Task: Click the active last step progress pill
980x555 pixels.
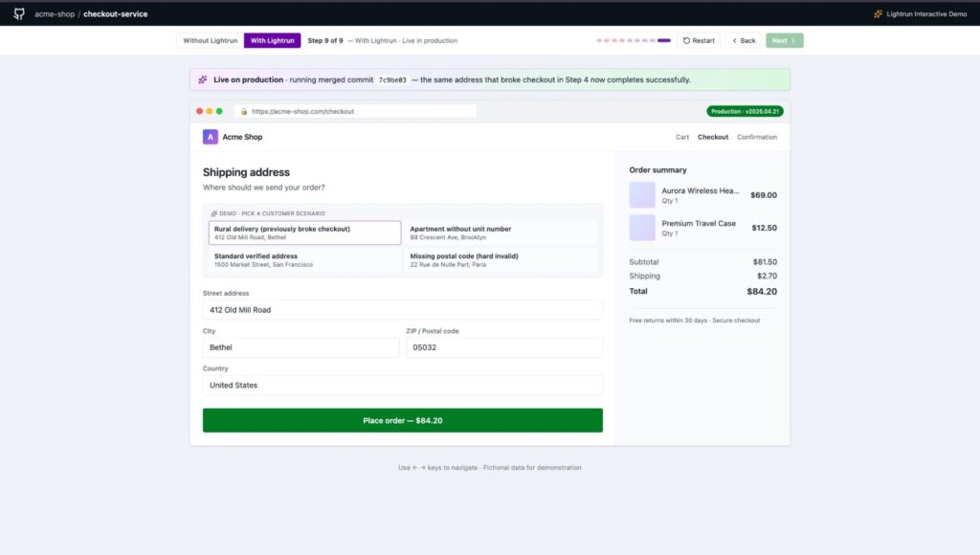Action: [664, 40]
